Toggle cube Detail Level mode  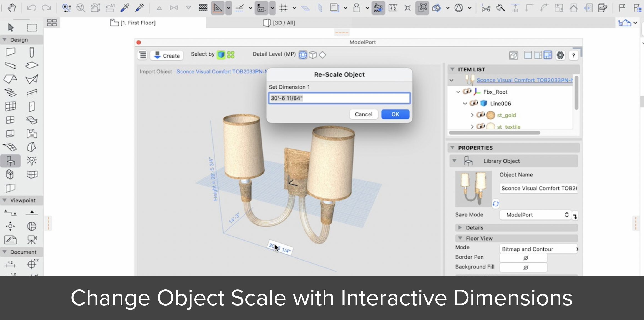pos(313,55)
